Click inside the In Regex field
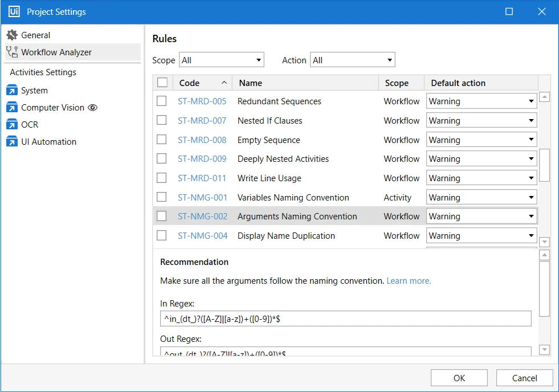559x392 pixels. click(346, 318)
